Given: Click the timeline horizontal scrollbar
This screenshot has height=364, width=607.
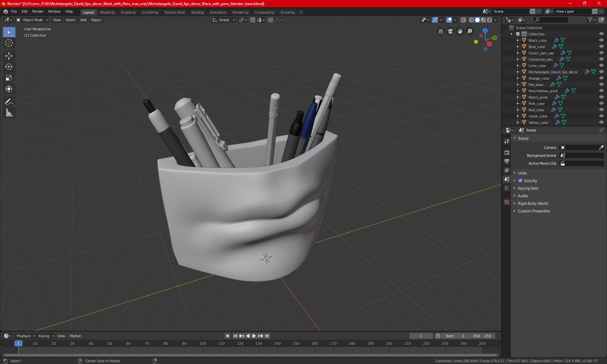Looking at the screenshot, I should click(x=250, y=355).
